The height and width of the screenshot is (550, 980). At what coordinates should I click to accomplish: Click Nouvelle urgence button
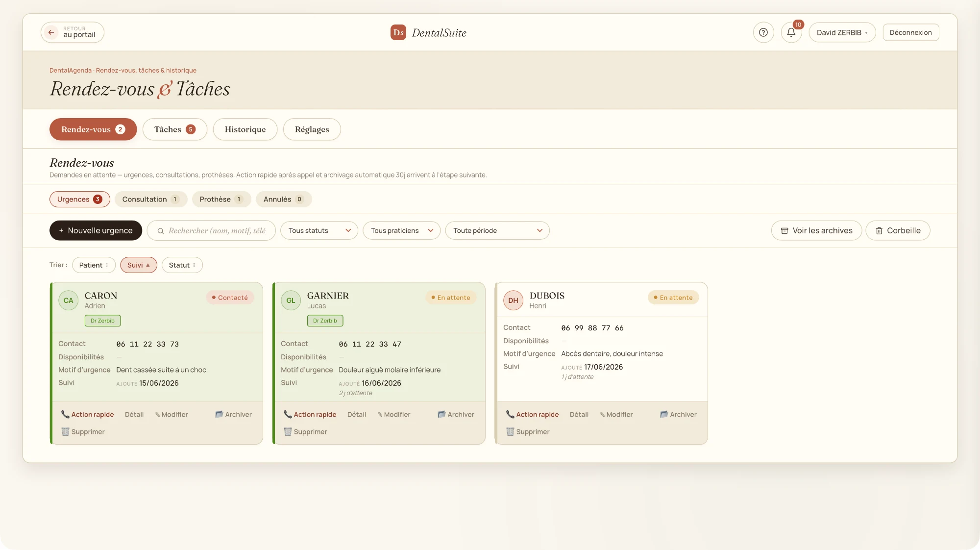[96, 230]
